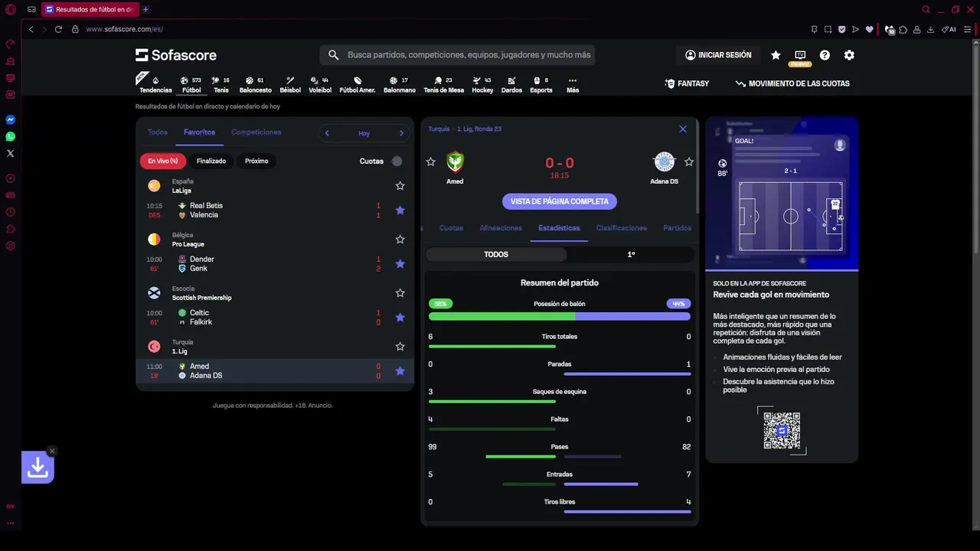The width and height of the screenshot is (980, 551).
Task: Open the FANTASY link
Action: click(687, 83)
